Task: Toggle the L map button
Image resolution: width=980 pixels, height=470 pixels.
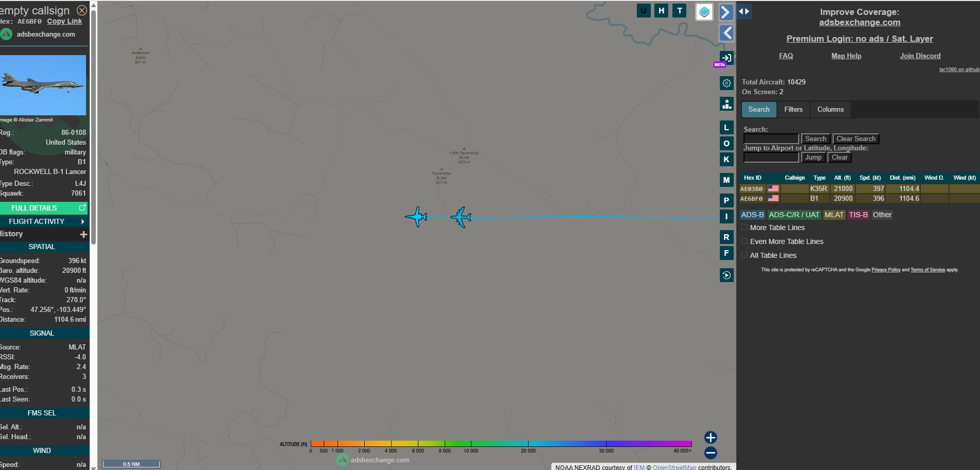Action: 726,128
